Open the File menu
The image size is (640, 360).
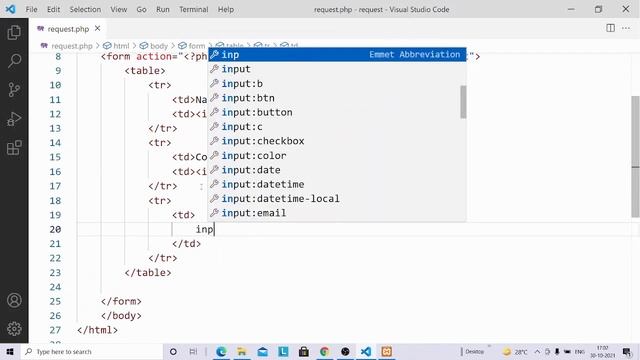point(31,9)
